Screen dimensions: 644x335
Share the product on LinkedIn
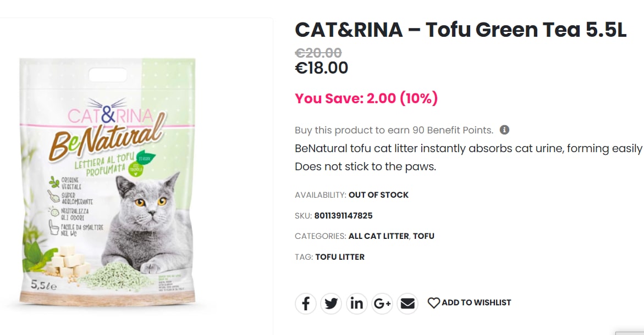pyautogui.click(x=356, y=303)
